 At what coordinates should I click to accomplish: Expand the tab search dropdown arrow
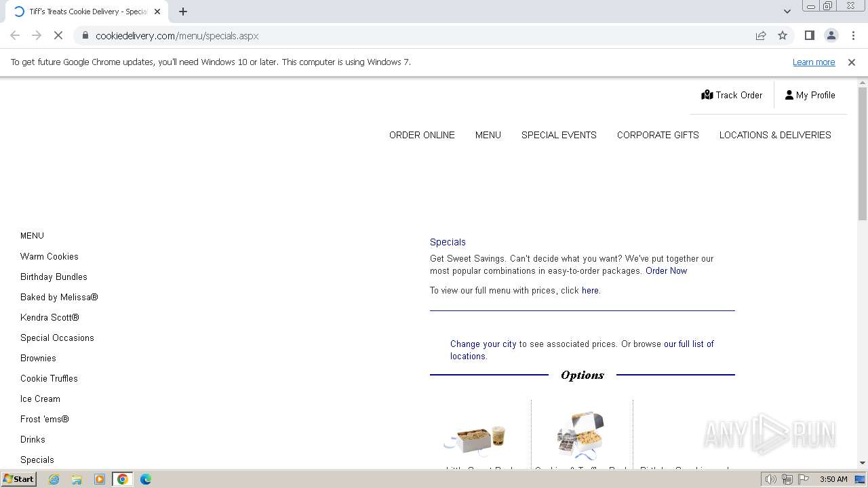[787, 12]
